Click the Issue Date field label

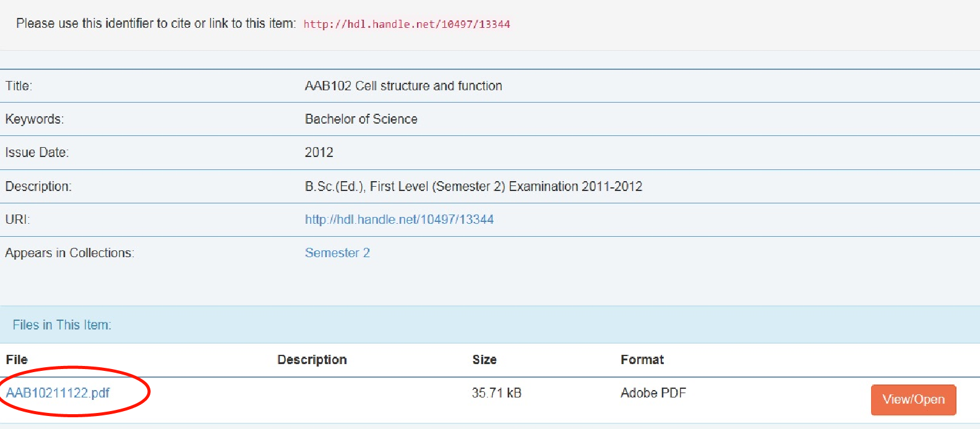37,153
